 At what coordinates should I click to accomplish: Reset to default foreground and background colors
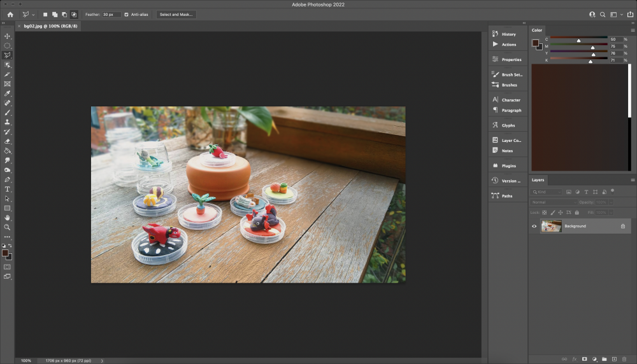4,246
